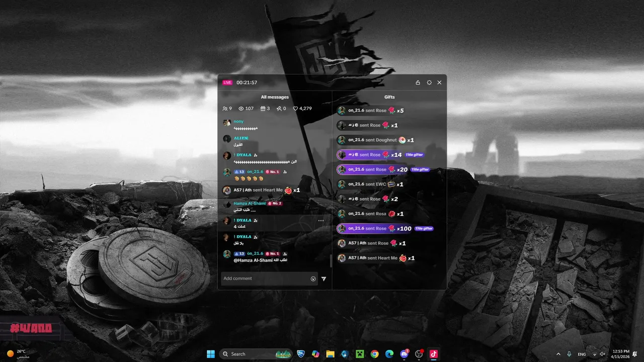Open the overlay settings gear icon

[429, 82]
